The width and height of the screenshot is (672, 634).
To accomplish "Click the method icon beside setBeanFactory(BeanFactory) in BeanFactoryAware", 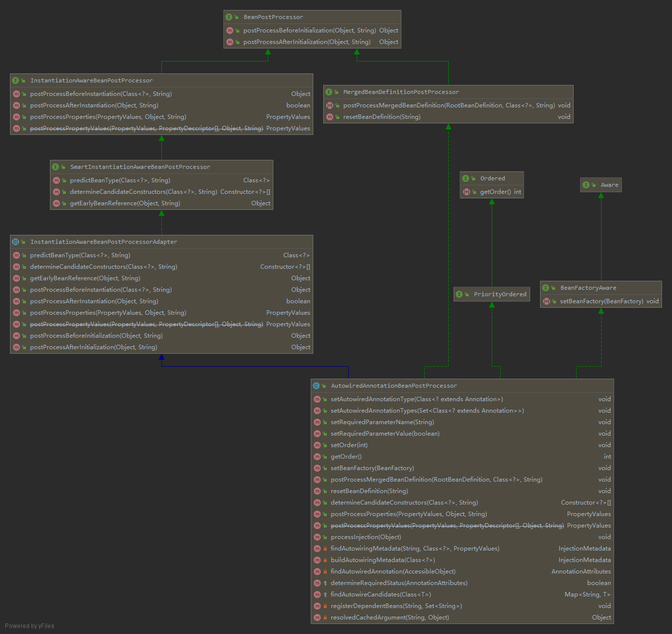I will pos(546,301).
